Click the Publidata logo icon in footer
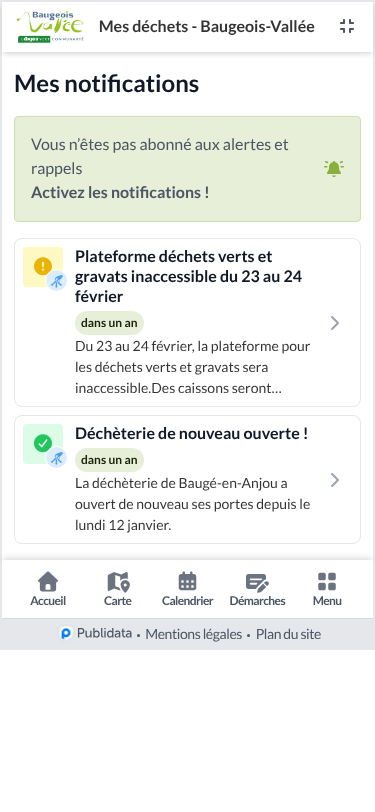Image resolution: width=375 pixels, height=812 pixels. (66, 633)
